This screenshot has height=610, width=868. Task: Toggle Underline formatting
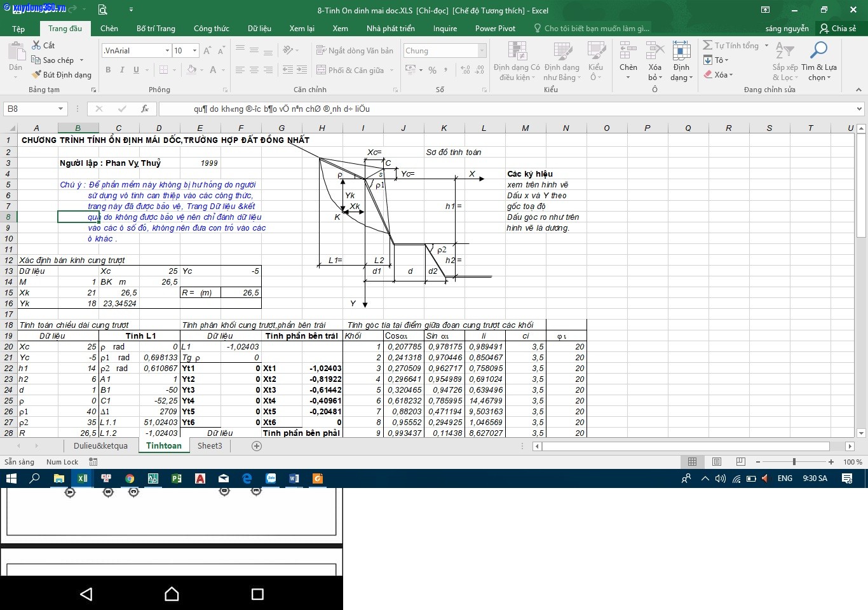click(x=136, y=70)
